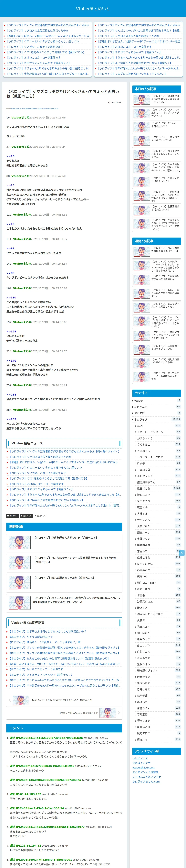Image resolution: width=186 pixels, height=868 pixels.
Task: Jump to anchor >>16 in post 27
Action: [x=10, y=156]
